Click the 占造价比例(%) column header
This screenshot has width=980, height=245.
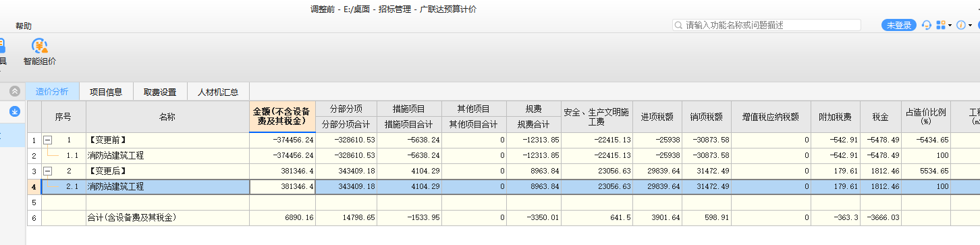click(x=925, y=117)
